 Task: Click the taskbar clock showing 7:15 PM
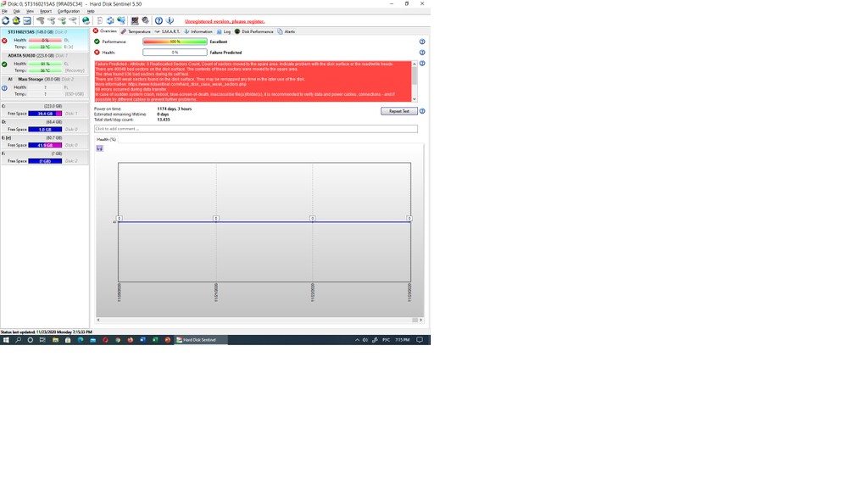point(403,340)
